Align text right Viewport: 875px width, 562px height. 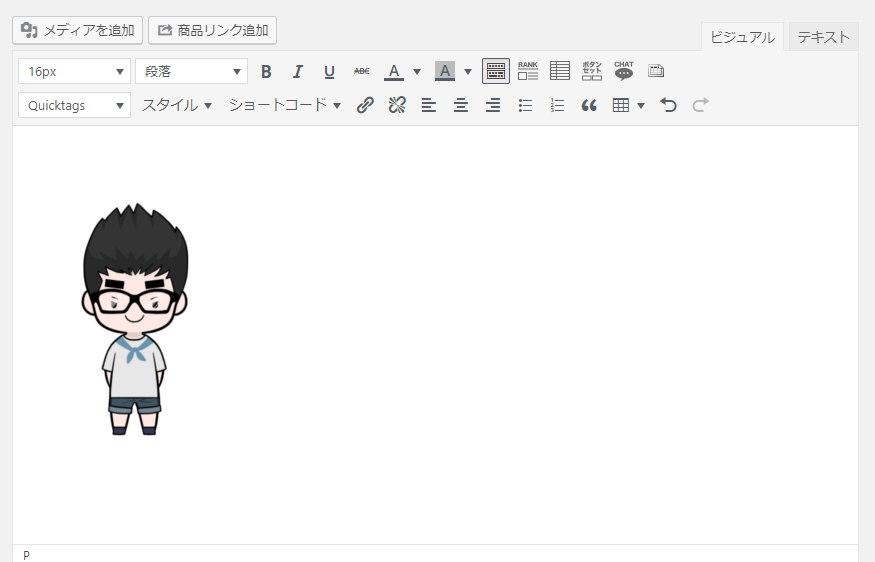493,105
